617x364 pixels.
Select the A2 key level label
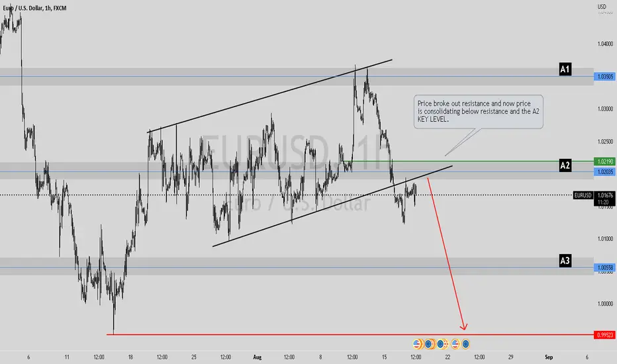(565, 165)
